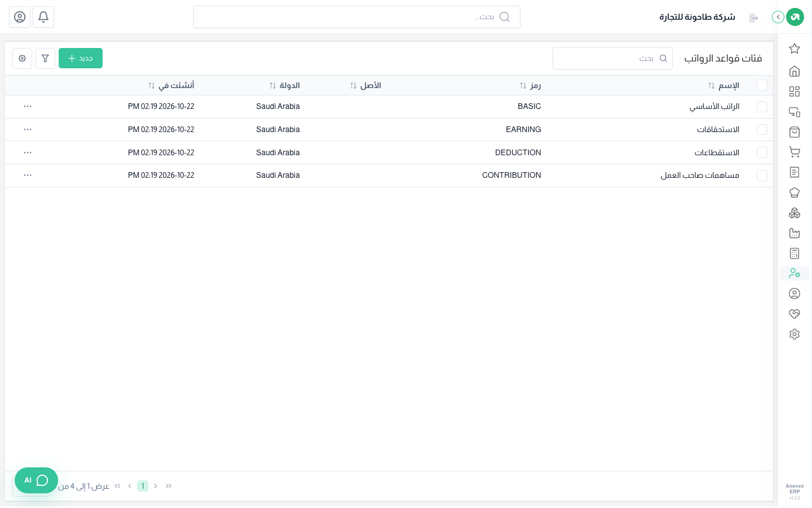Click logout arrow icon beside company name
Image resolution: width=812 pixels, height=508 pixels.
click(x=753, y=18)
